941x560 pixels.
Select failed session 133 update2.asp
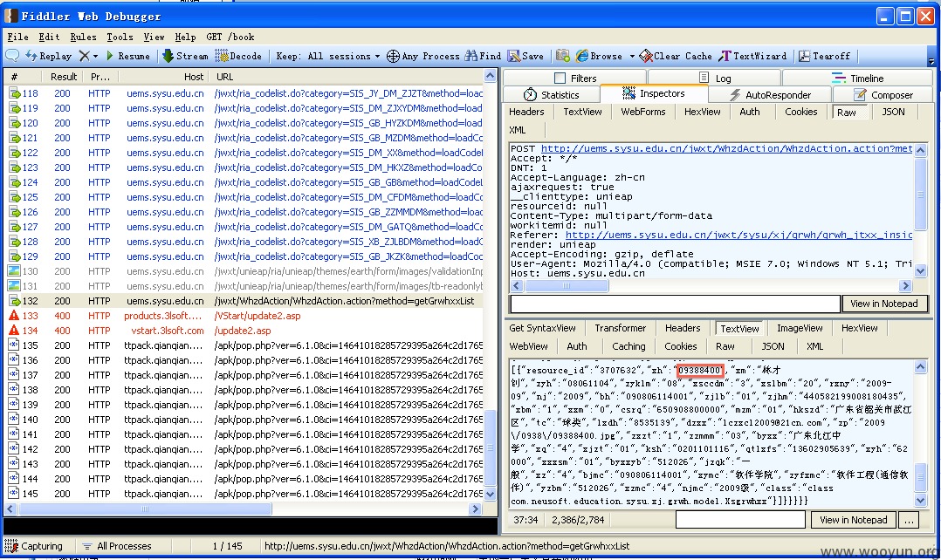pyautogui.click(x=244, y=316)
